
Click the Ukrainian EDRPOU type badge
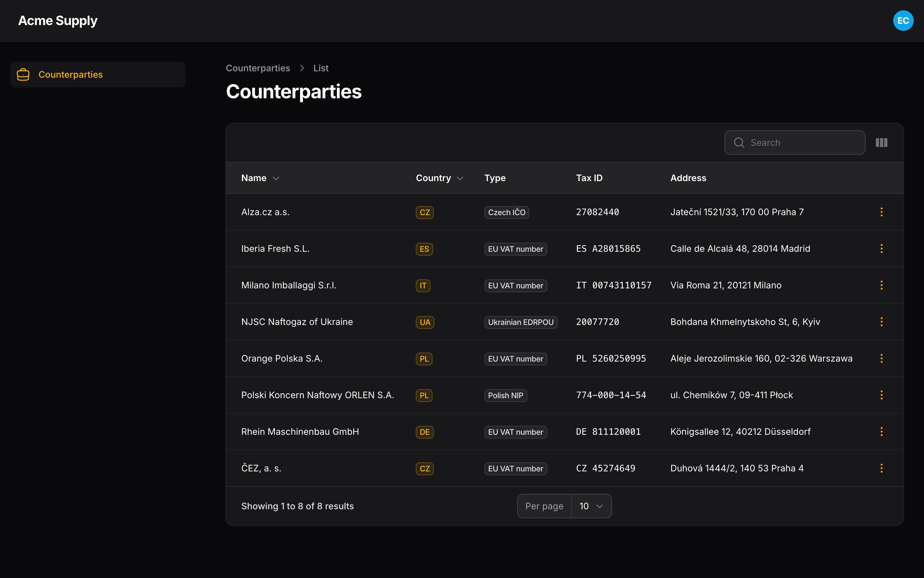coord(521,322)
